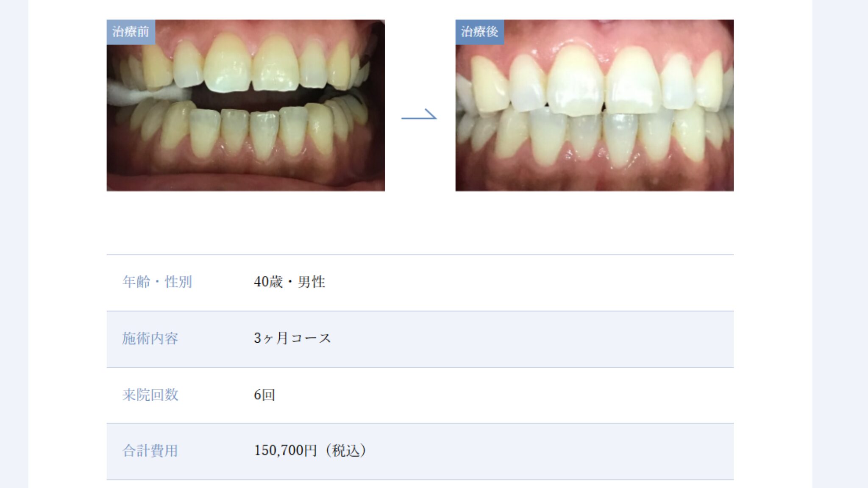
Task: Select the 治療後 label badge
Action: pyautogui.click(x=479, y=32)
